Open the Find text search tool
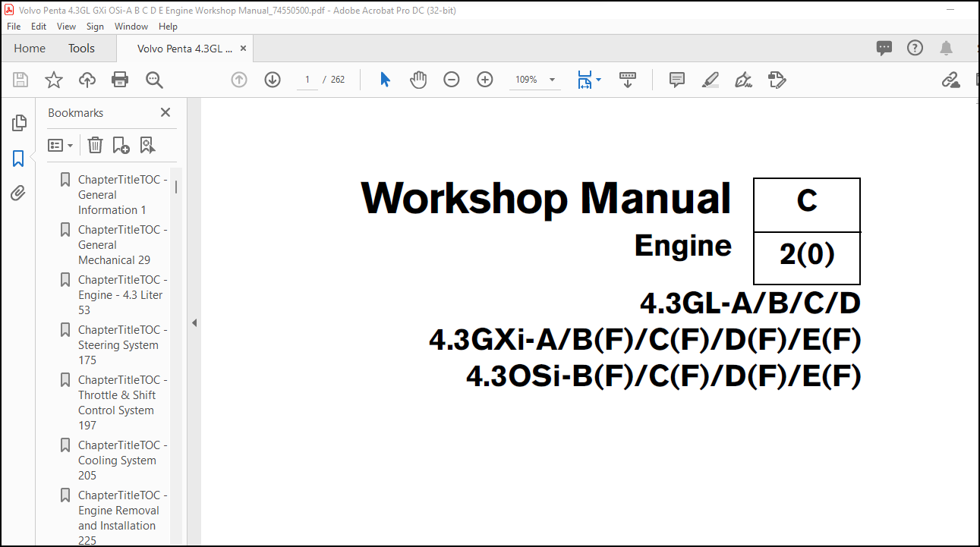 [x=154, y=80]
